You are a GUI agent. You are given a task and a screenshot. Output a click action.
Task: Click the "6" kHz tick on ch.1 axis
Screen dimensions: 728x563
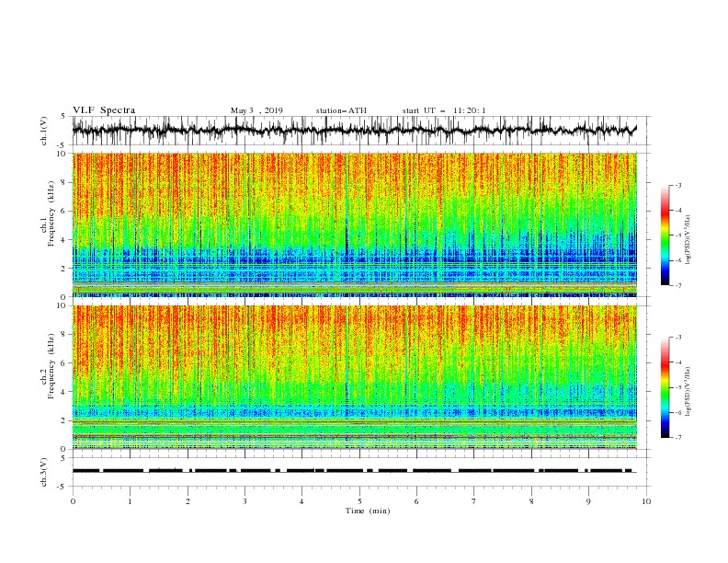pyautogui.click(x=64, y=212)
